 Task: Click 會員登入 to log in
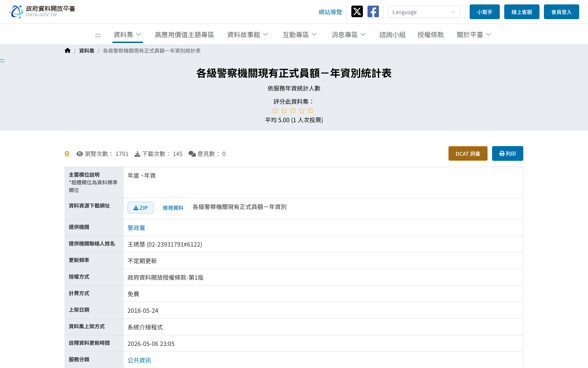pos(562,12)
